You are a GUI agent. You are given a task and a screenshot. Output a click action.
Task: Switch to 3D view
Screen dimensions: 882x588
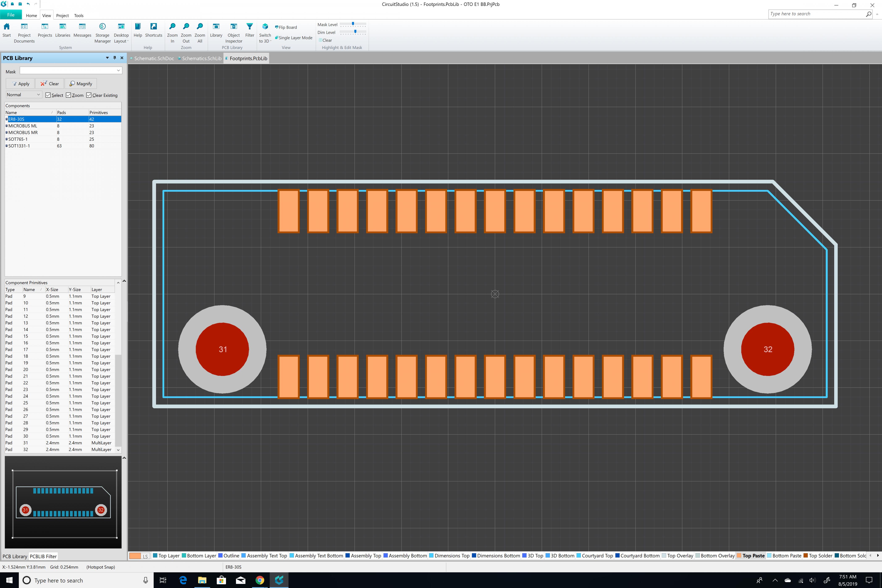[x=265, y=33]
